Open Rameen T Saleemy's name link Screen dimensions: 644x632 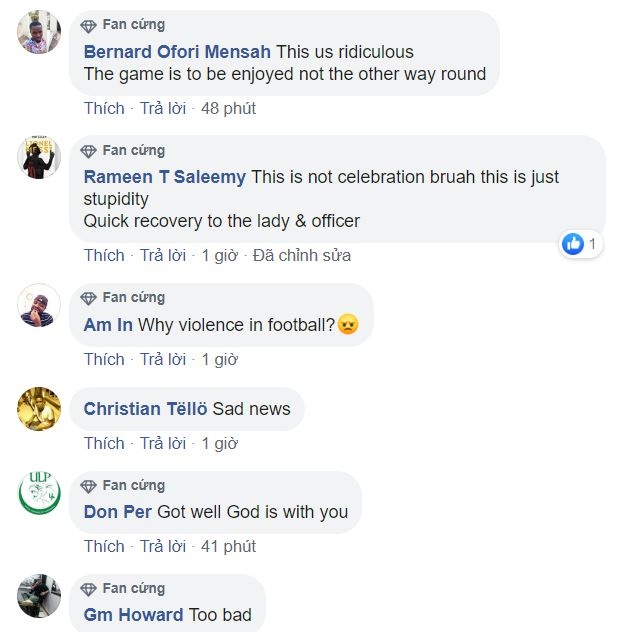click(x=164, y=177)
